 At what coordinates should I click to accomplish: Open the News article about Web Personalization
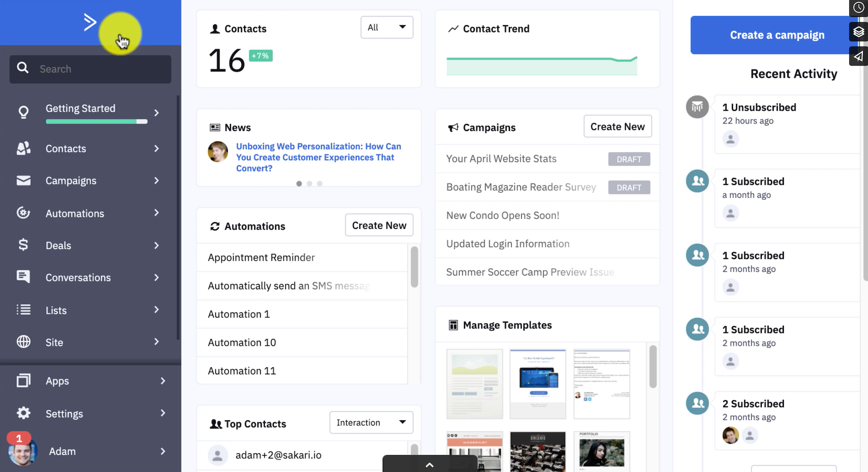coord(319,157)
